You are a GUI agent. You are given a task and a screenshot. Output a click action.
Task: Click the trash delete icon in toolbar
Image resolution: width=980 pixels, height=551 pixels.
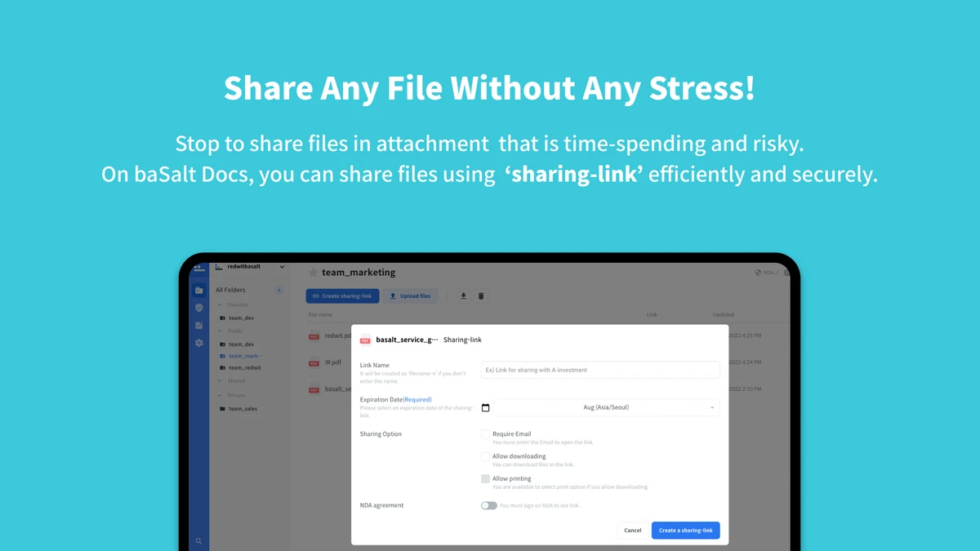point(481,295)
